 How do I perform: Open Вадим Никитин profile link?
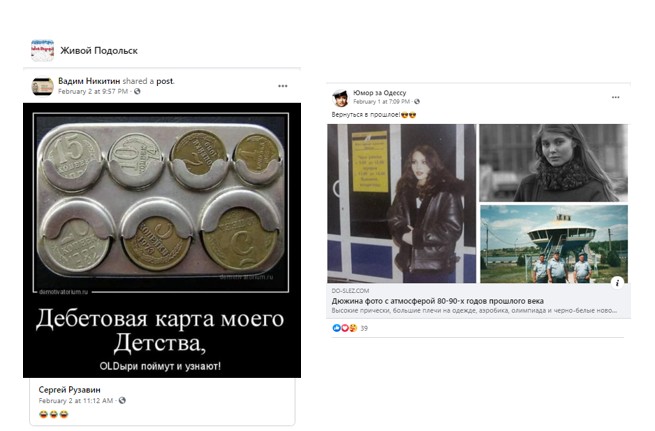pyautogui.click(x=89, y=81)
